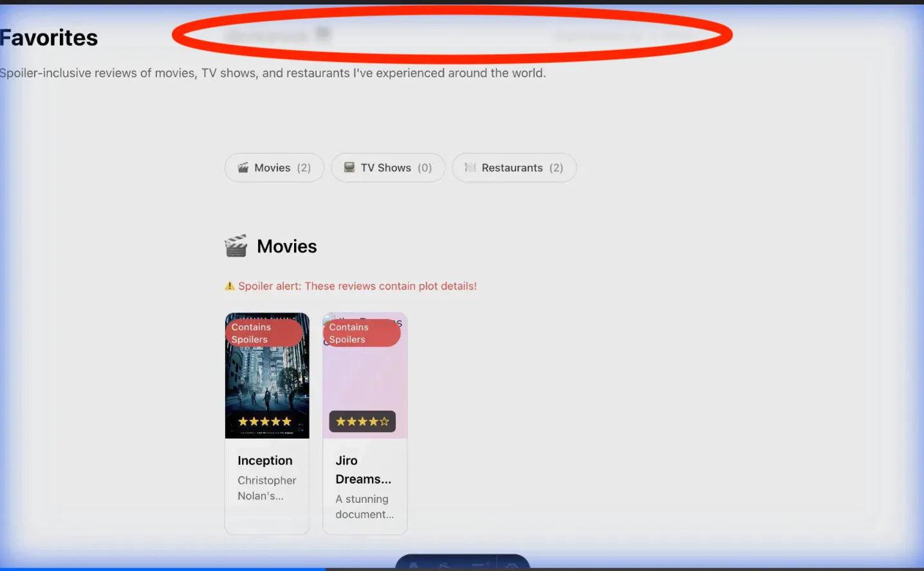The height and width of the screenshot is (571, 924).
Task: Click the Contains Spoilers badge on Jiro Dreams
Action: (362, 333)
